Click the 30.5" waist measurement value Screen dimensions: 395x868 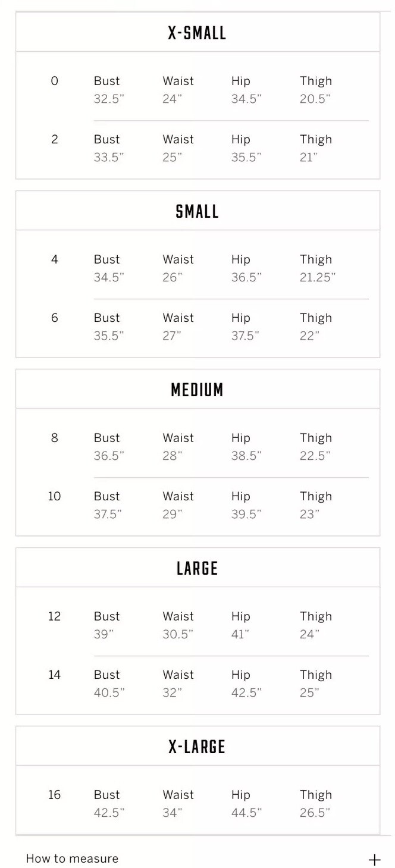coord(178,634)
